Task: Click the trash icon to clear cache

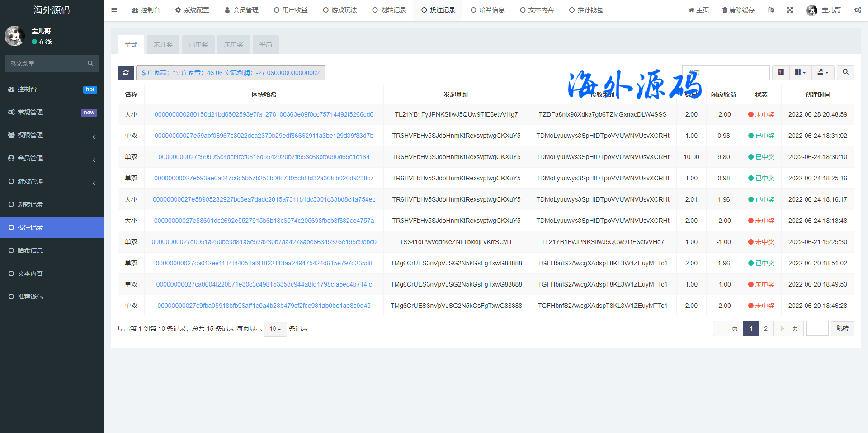Action: (x=725, y=10)
